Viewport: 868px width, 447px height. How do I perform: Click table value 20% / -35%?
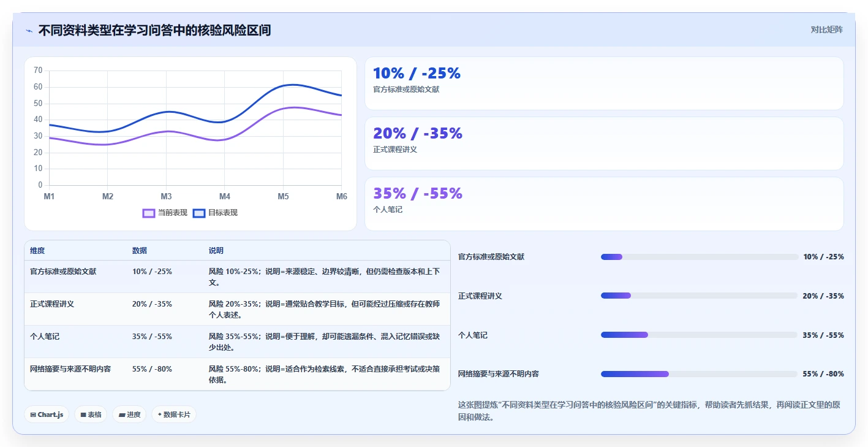coord(152,304)
